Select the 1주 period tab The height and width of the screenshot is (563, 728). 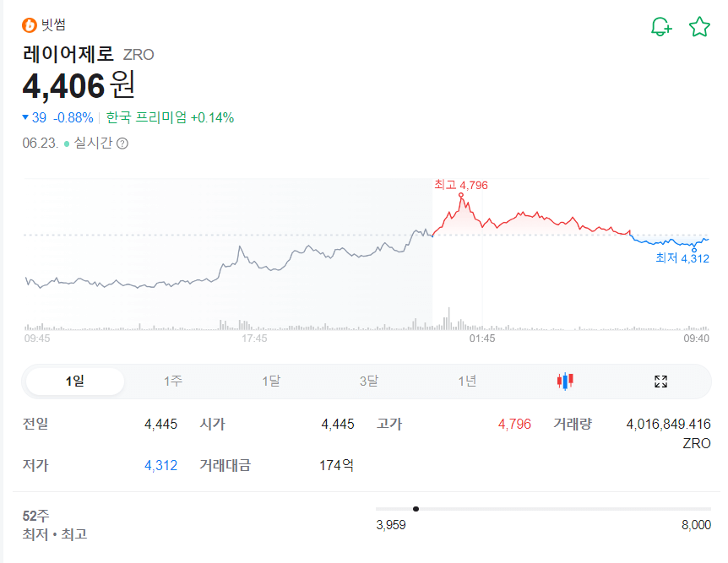coord(172,382)
